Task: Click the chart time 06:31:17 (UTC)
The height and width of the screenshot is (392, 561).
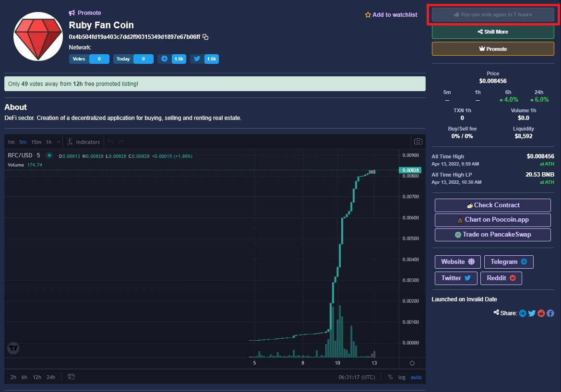Action: [x=357, y=377]
